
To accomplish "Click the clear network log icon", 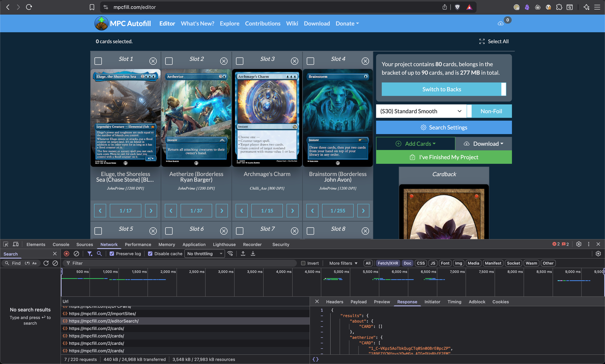I will pos(76,254).
